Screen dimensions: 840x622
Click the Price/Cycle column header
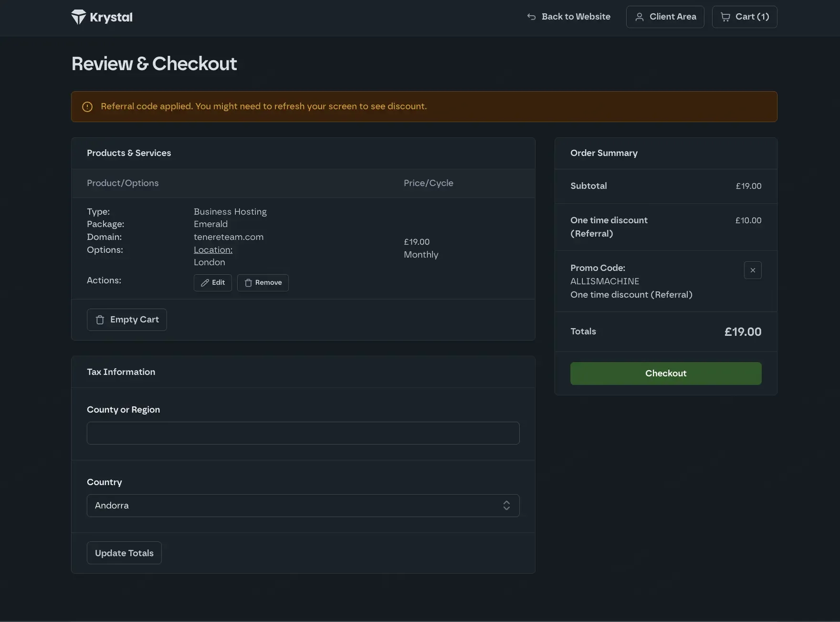tap(429, 183)
